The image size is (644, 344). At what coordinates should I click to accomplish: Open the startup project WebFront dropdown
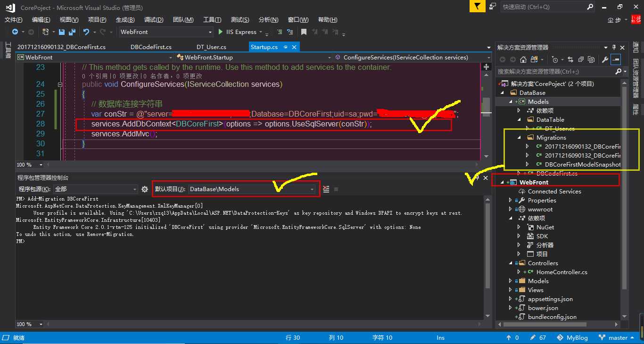[x=210, y=32]
